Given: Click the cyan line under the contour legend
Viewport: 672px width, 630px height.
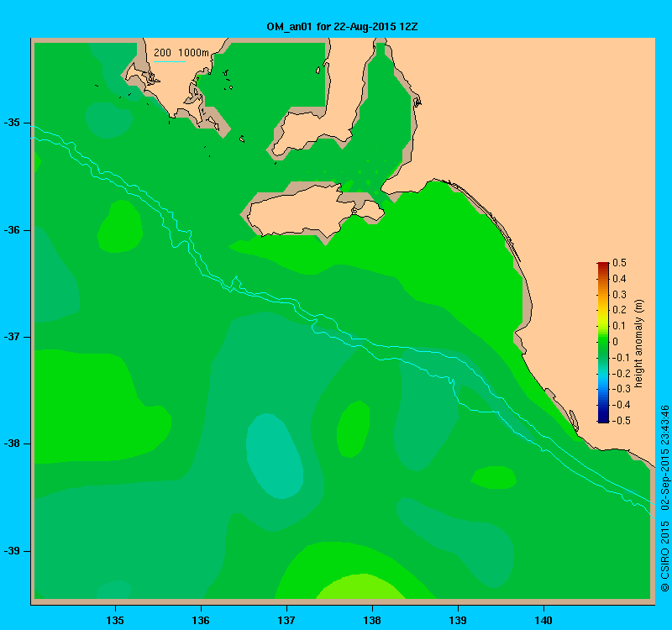Looking at the screenshot, I should click(170, 61).
